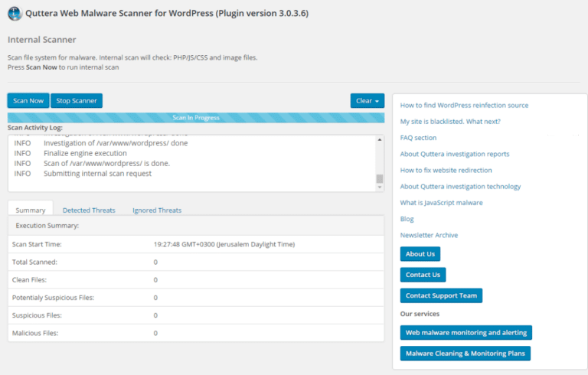Click the Scan In Progress bar
588x375 pixels.
(196, 118)
